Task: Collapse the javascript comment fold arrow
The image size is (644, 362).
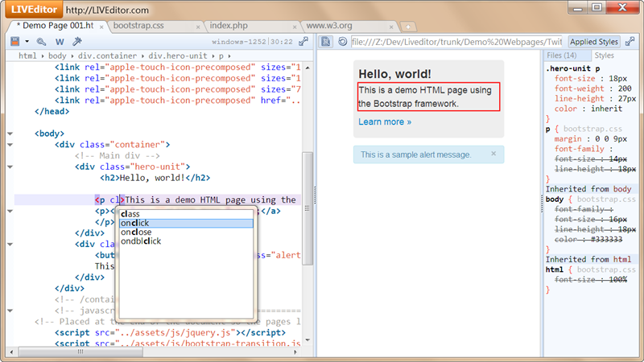Action: click(10, 311)
